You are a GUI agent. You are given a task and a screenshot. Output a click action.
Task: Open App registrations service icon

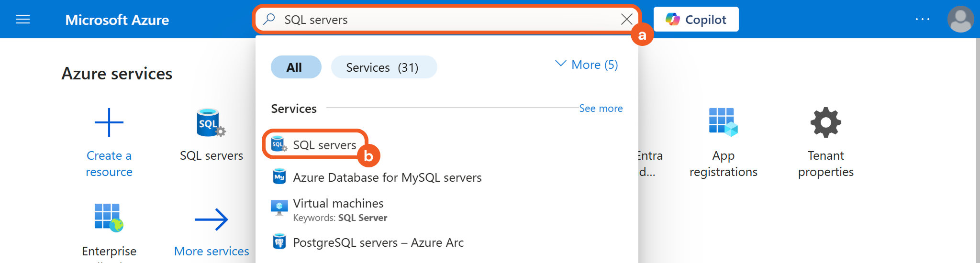pos(723,122)
